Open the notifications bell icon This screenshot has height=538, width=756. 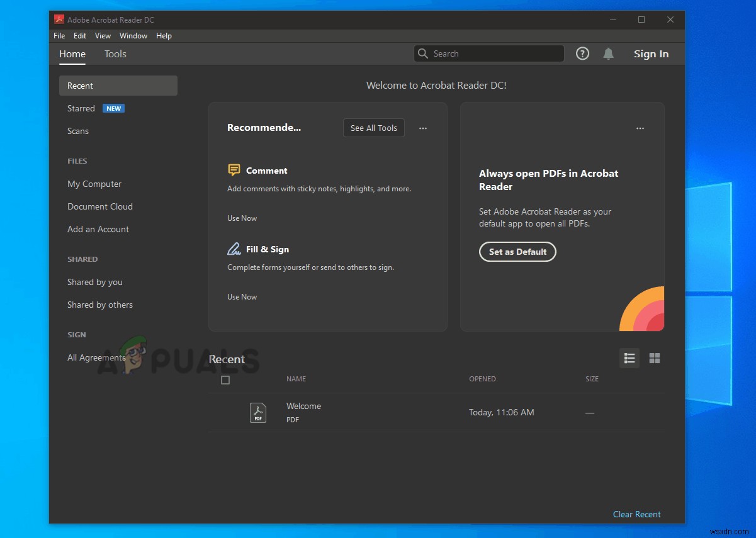pyautogui.click(x=608, y=54)
